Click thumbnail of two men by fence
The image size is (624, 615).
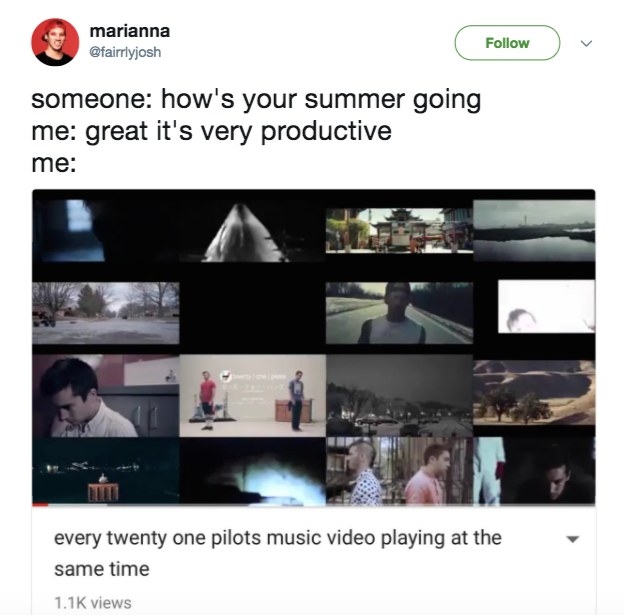[x=399, y=471]
